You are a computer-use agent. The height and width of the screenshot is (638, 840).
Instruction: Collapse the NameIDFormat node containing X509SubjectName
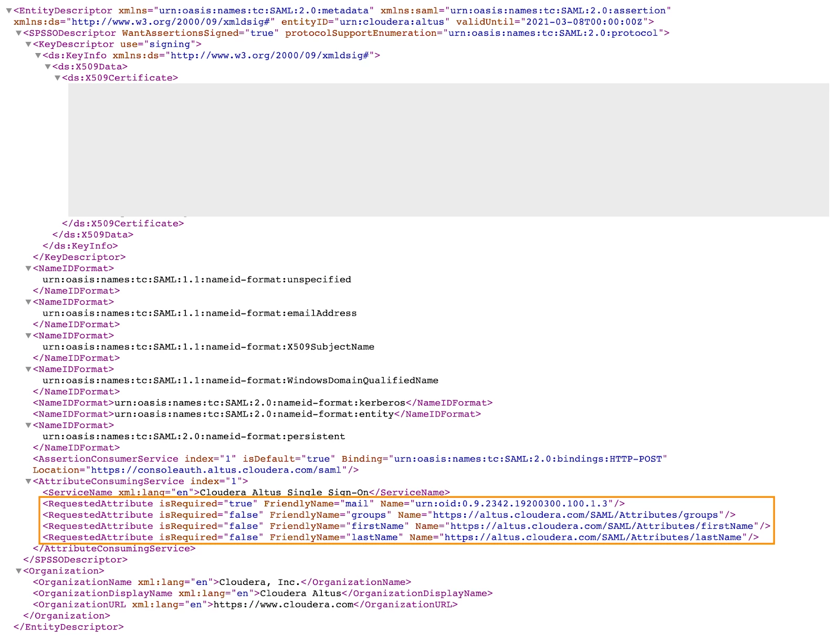click(28, 336)
